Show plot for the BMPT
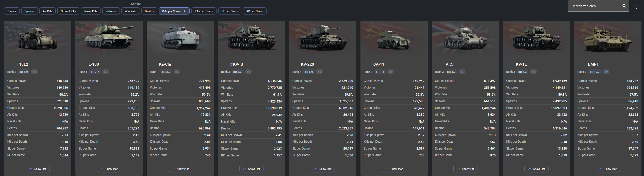 coord(608,169)
